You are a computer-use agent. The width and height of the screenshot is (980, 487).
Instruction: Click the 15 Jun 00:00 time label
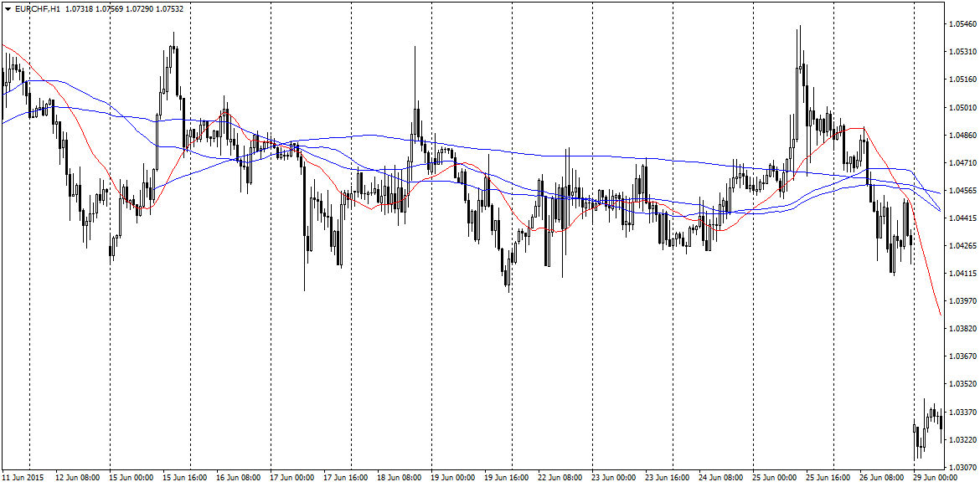tap(130, 478)
